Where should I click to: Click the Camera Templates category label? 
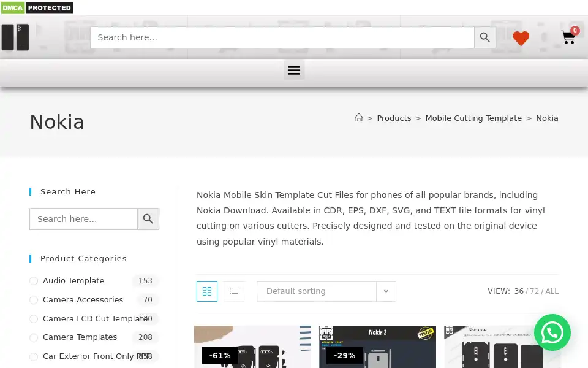[80, 337]
